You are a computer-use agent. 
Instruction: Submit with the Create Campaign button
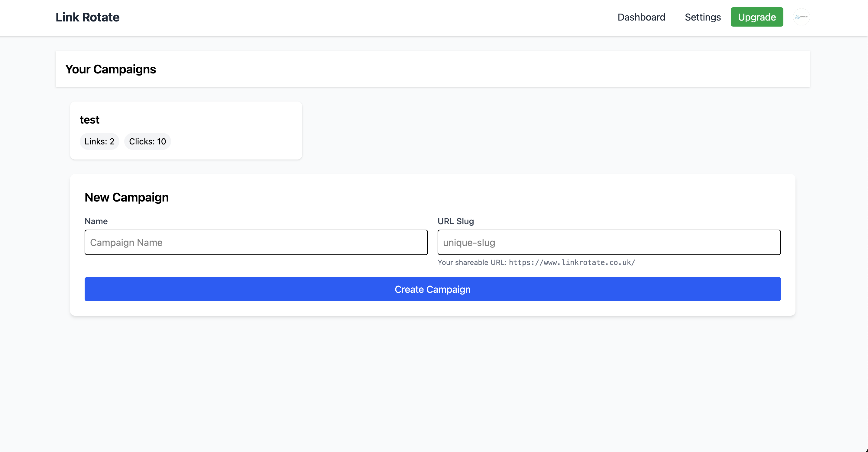432,289
